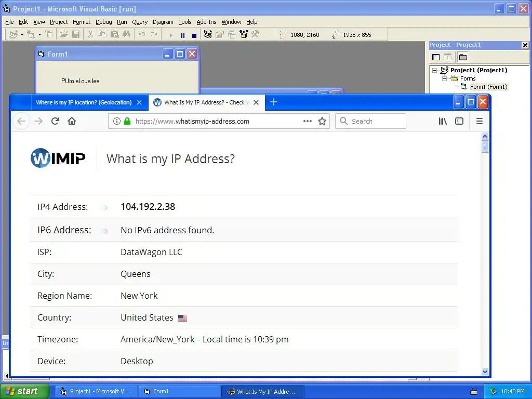
Task: Click the Menu Editor toolbar icon
Action: pyautogui.click(x=49, y=35)
